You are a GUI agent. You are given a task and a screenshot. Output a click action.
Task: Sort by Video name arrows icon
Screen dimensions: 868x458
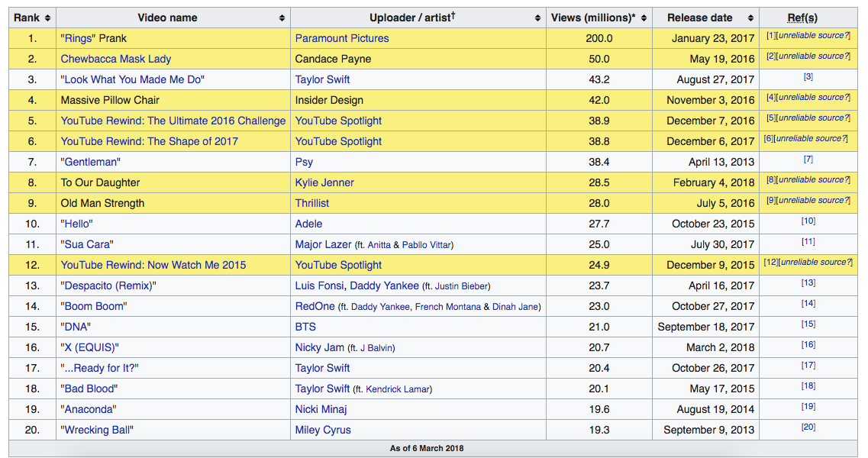pyautogui.click(x=282, y=18)
